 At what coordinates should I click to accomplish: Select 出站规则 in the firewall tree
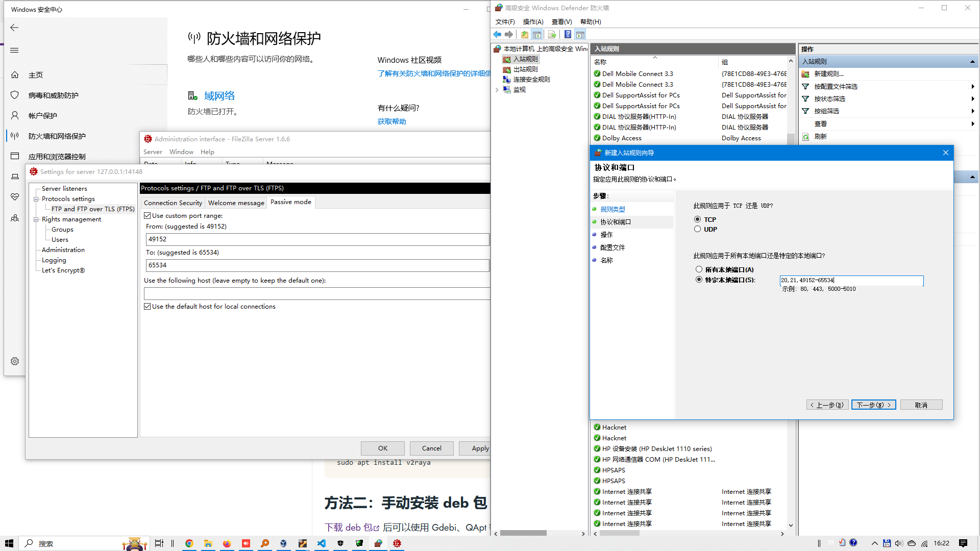[x=525, y=69]
